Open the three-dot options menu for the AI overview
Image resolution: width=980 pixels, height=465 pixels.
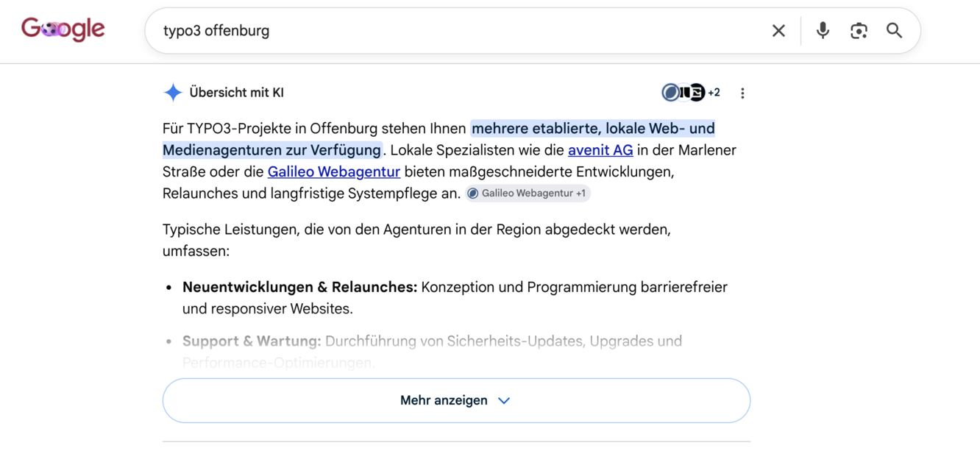[742, 93]
